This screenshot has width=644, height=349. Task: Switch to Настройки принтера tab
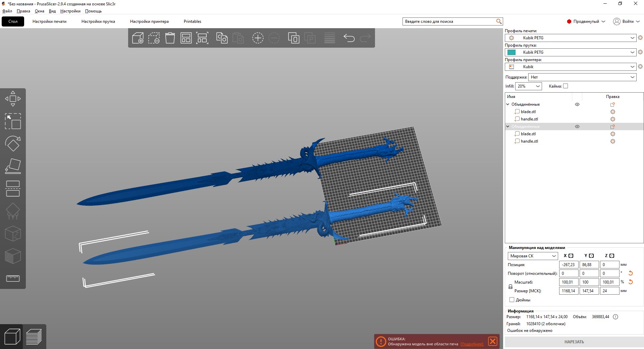[149, 21]
